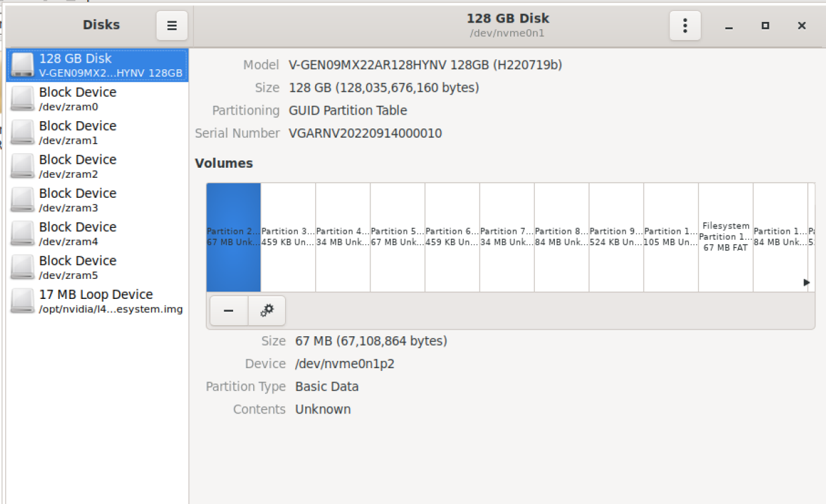Select Partition 7 34 MB volume block
826x504 pixels.
pos(507,238)
